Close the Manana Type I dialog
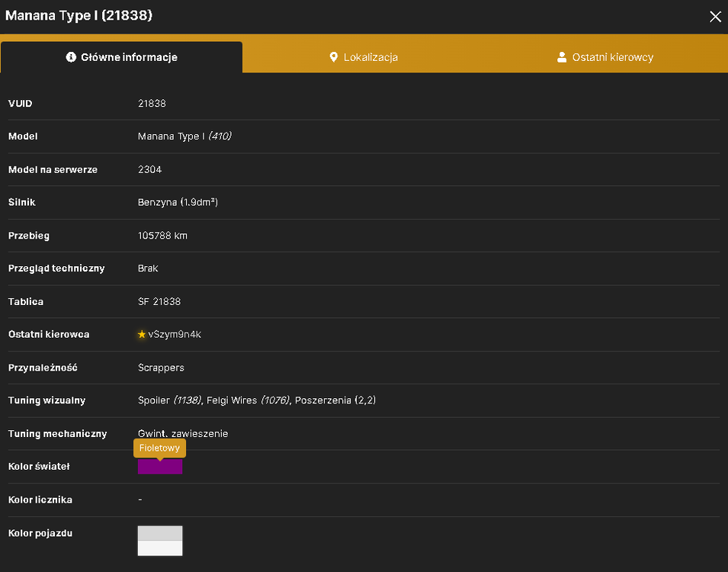728x572 pixels. point(715,17)
